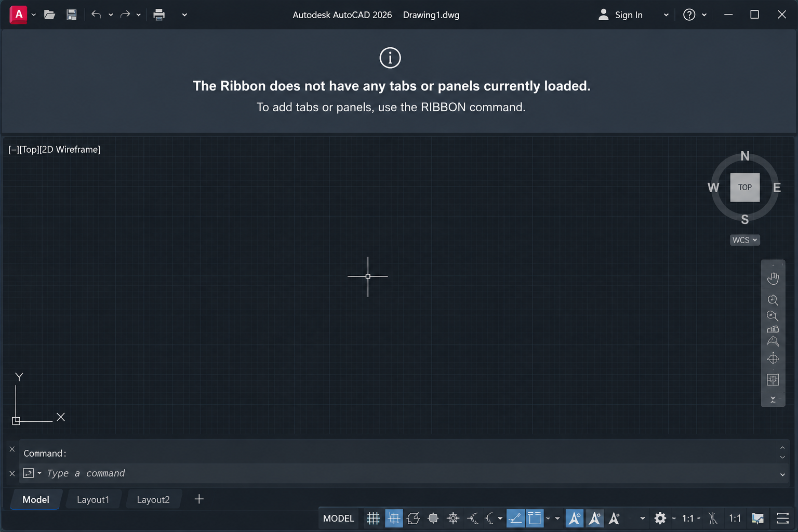Viewport: 798px width, 532px height.
Task: Open the redo history dropdown
Action: pyautogui.click(x=139, y=15)
